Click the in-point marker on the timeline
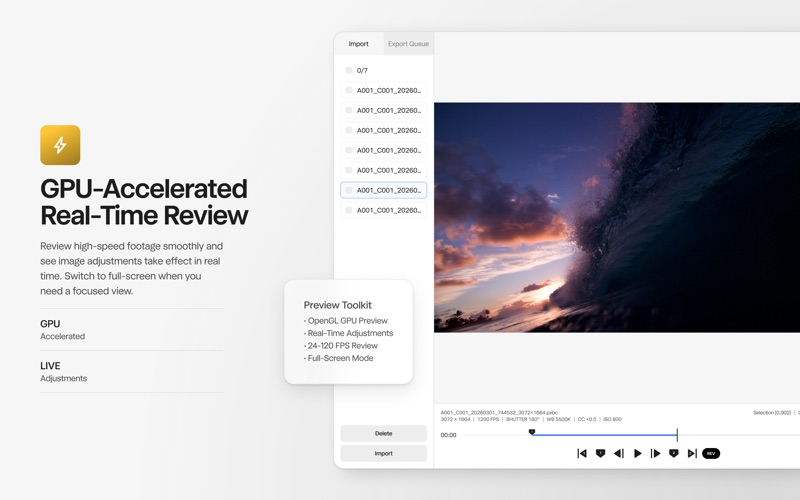Image resolution: width=800 pixels, height=500 pixels. [532, 432]
